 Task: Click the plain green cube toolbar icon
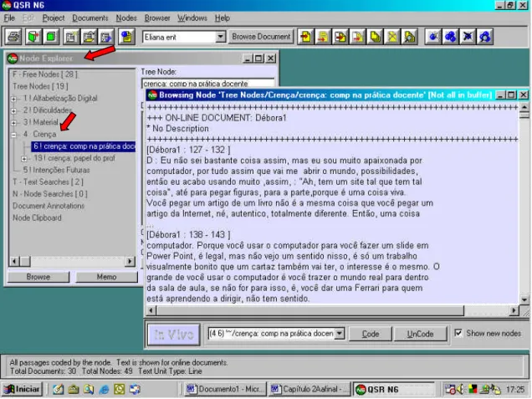coord(51,36)
